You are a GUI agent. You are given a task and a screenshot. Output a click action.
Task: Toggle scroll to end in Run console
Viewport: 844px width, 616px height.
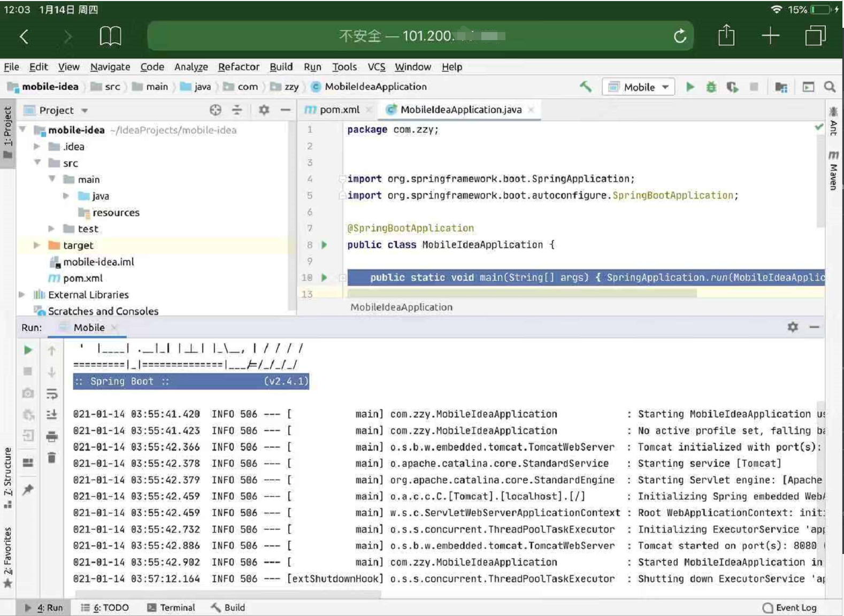pyautogui.click(x=51, y=414)
